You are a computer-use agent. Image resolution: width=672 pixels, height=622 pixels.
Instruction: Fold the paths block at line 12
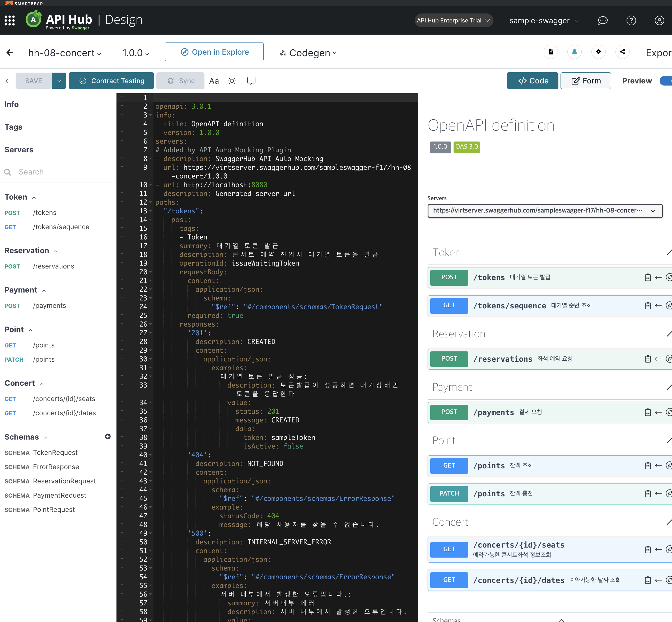[x=151, y=202]
